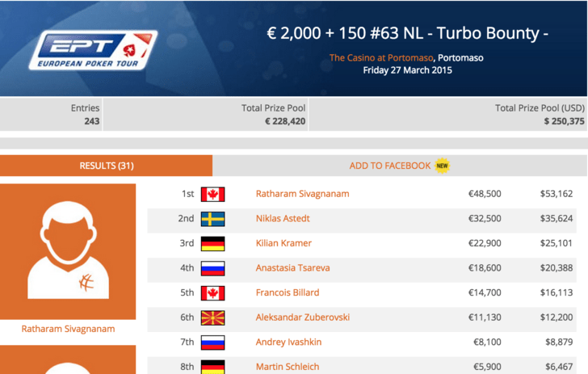Click the '2nd' position label

[x=186, y=219]
